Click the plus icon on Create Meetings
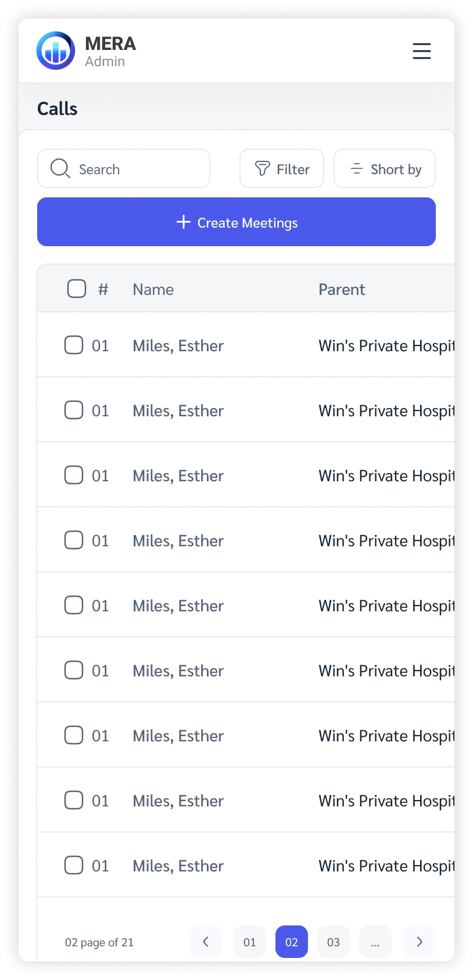473x980 pixels. 184,222
